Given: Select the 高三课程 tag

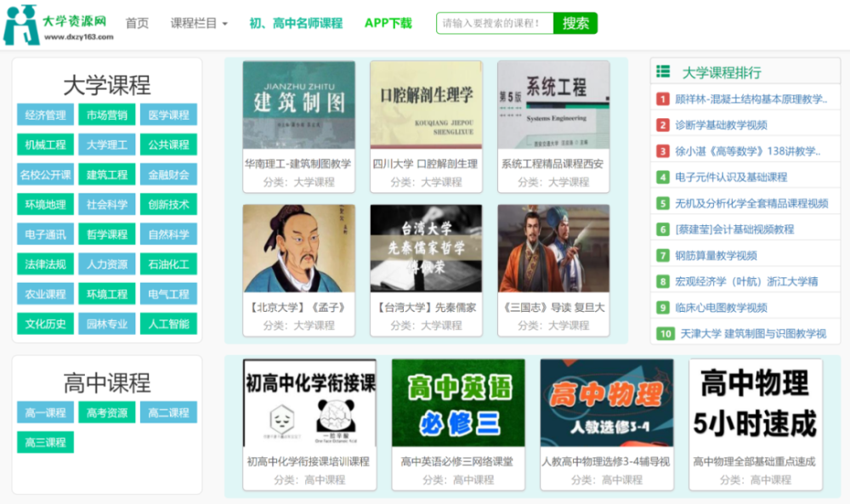Looking at the screenshot, I should point(45,442).
